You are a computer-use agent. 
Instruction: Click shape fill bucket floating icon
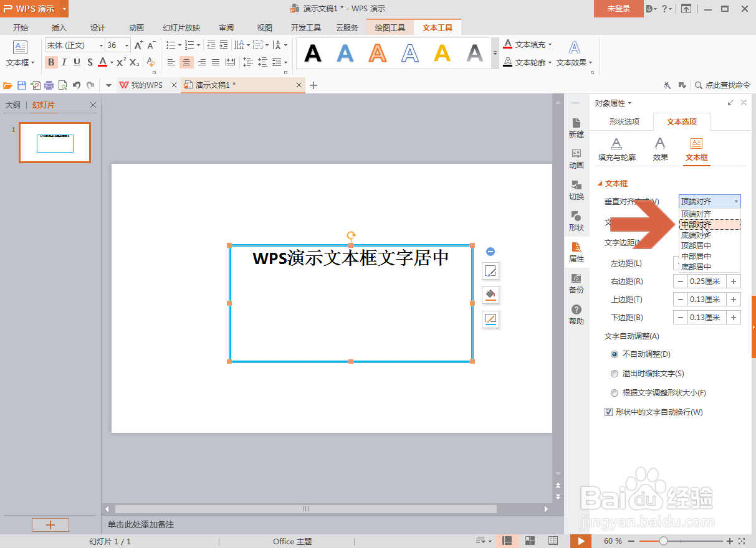click(490, 295)
